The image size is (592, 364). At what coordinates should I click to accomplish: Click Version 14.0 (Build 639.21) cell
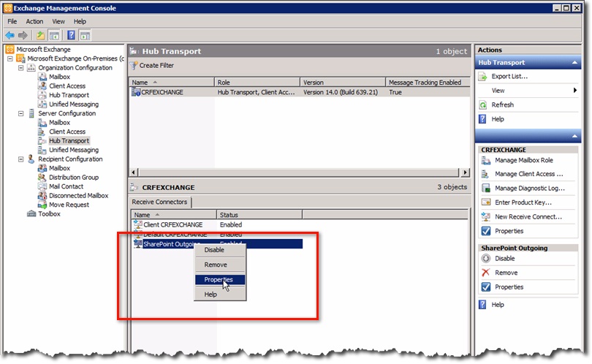click(x=341, y=92)
